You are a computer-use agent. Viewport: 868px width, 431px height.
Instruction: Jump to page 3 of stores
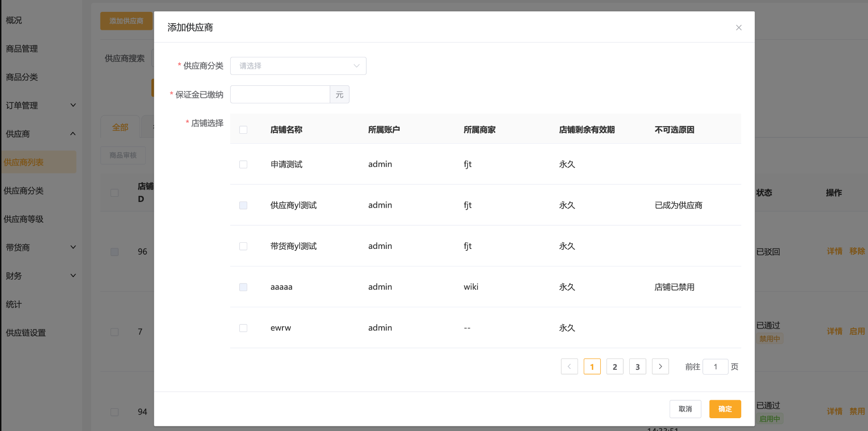point(637,367)
